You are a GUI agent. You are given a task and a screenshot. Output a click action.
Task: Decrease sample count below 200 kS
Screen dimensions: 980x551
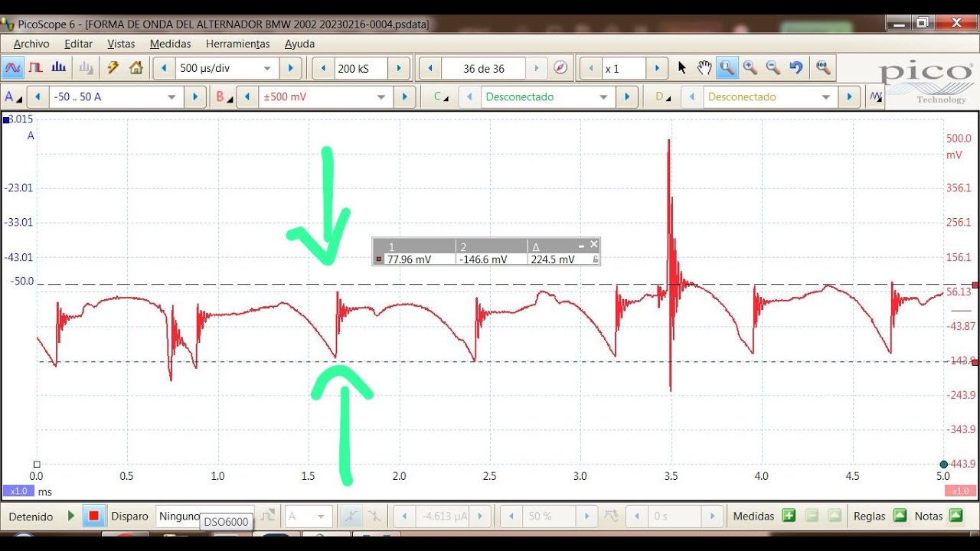coord(323,68)
